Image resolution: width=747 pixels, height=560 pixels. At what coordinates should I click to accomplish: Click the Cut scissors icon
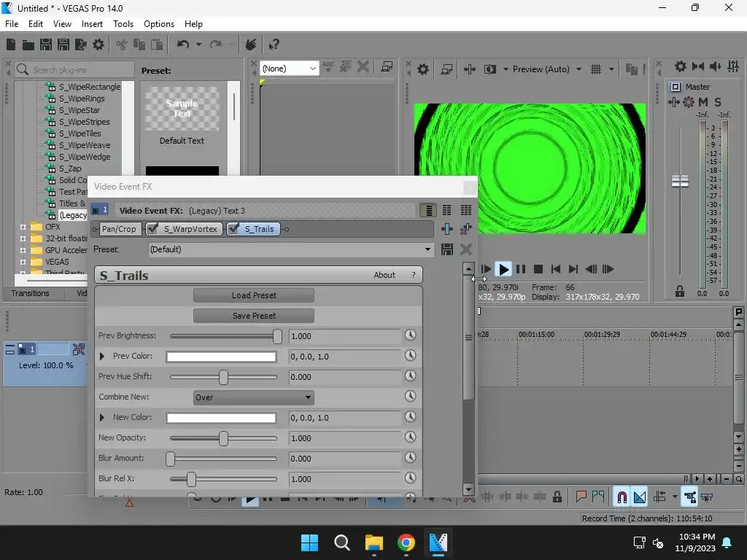click(122, 44)
